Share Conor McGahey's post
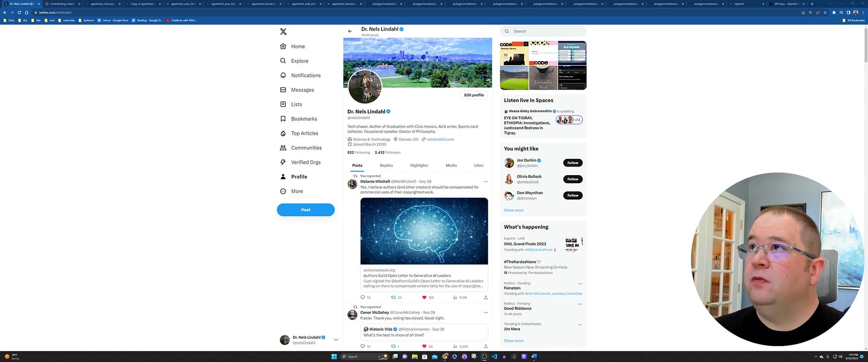This screenshot has width=868, height=362. tap(486, 346)
